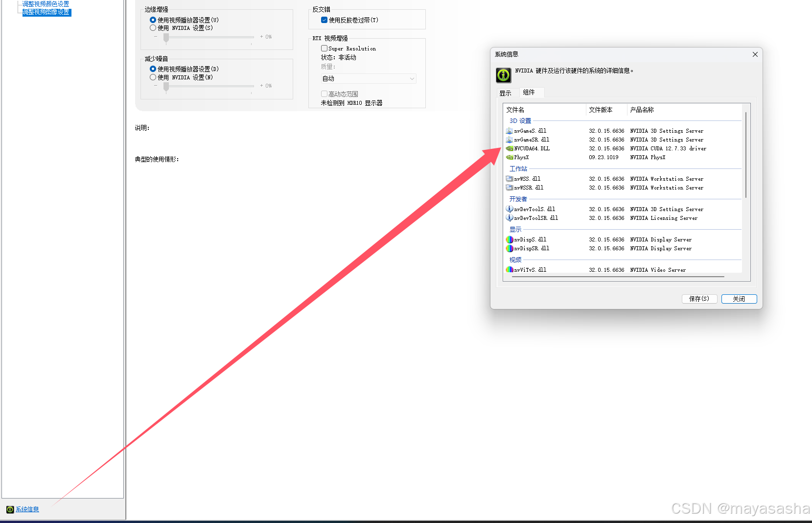Viewport: 812px width, 523px height.
Task: Click version 09.23.1019 of PhysX
Action: [x=603, y=157]
